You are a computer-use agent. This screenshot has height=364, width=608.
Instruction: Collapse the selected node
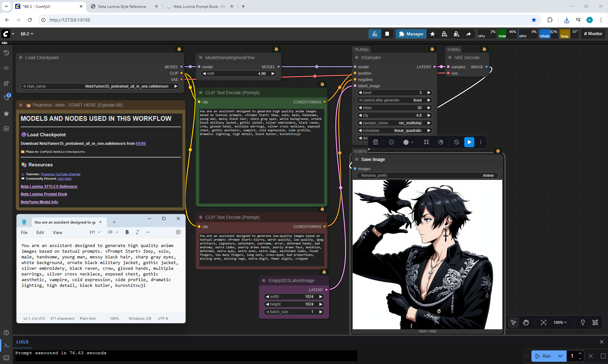426,142
